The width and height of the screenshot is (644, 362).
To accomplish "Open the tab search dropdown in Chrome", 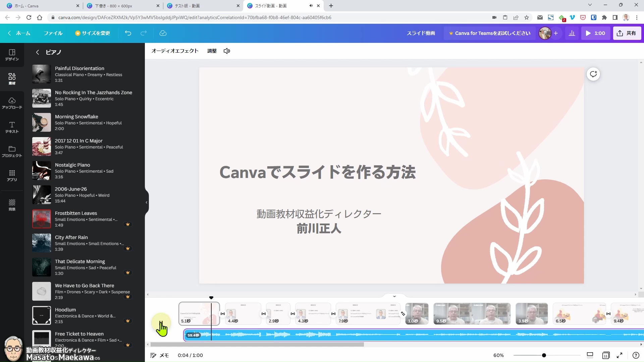I will (590, 5).
